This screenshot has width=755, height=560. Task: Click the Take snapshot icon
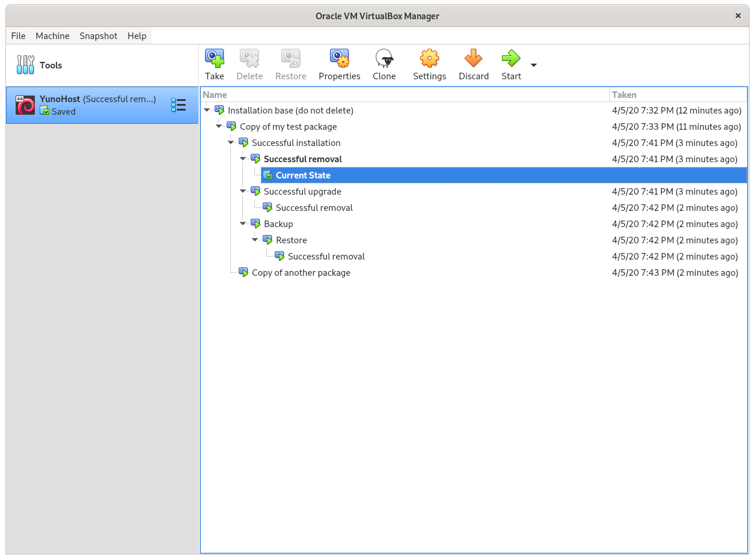(214, 59)
